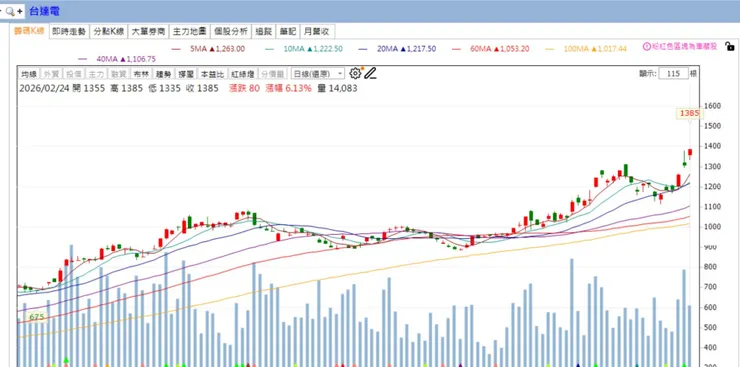This screenshot has height=367, width=740.
Task: Switch to the 籌碼K線 tab
Action: pyautogui.click(x=29, y=32)
